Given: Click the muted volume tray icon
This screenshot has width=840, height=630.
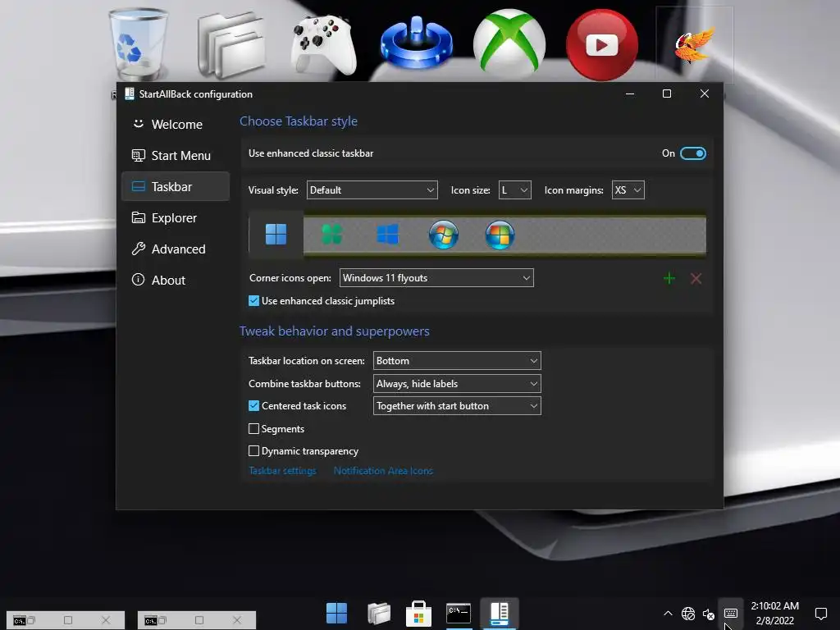Looking at the screenshot, I should coord(709,614).
